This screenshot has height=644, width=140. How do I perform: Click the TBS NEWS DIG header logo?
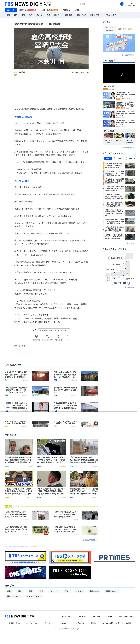click(27, 4)
